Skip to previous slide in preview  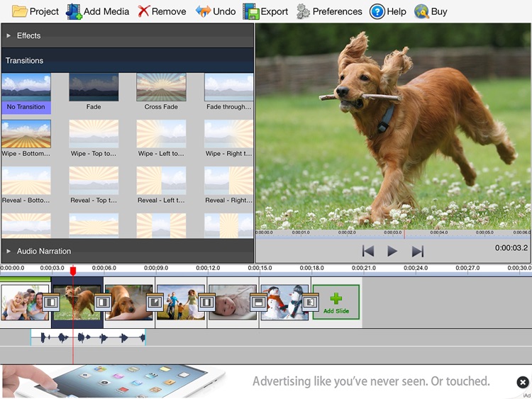[x=368, y=251]
